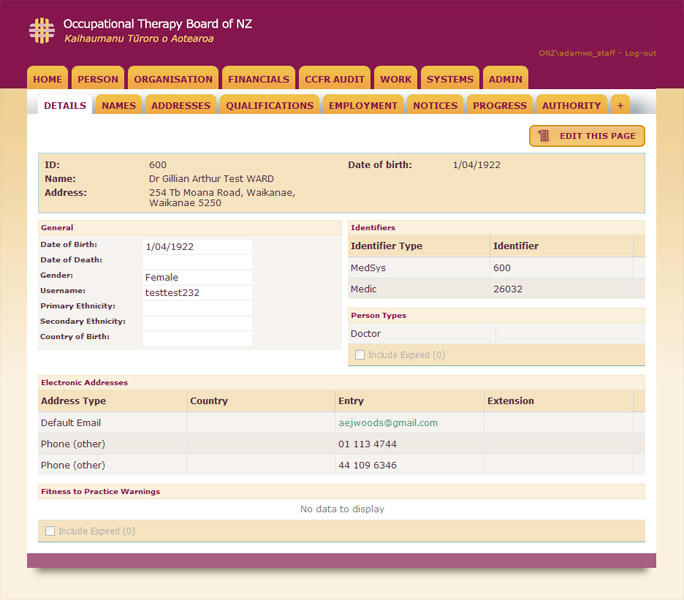This screenshot has width=684, height=600.
Task: View the Authority sub-tab
Action: 571,105
